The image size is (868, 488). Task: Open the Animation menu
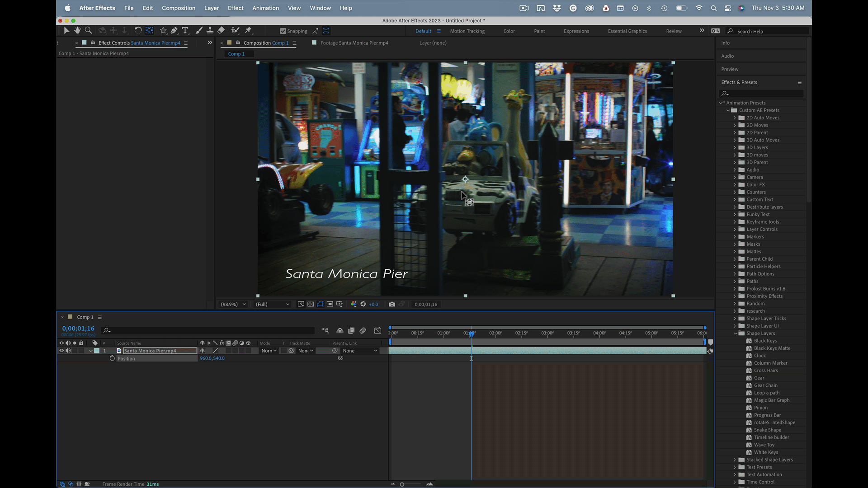click(265, 8)
